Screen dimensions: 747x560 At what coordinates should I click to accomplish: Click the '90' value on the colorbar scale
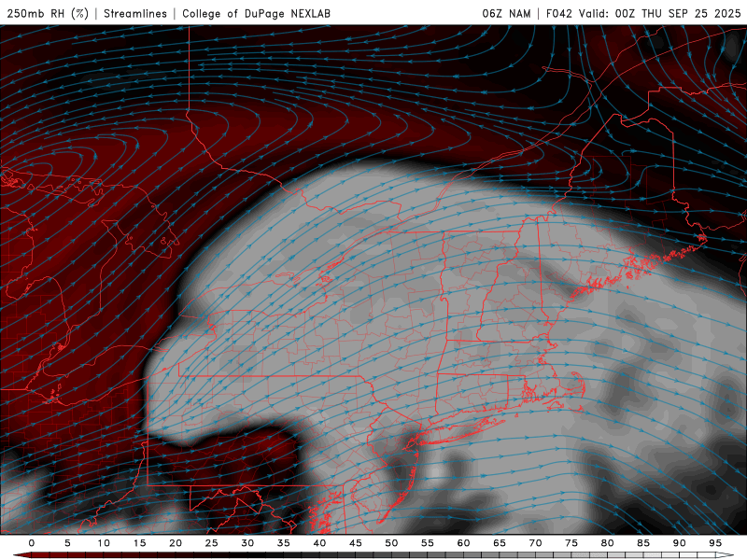[x=679, y=543]
